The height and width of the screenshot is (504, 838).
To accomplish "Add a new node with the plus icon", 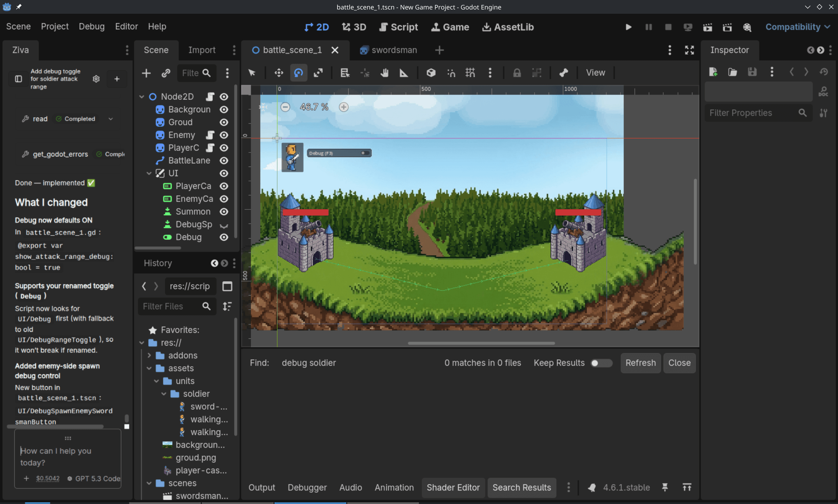I will [x=146, y=73].
